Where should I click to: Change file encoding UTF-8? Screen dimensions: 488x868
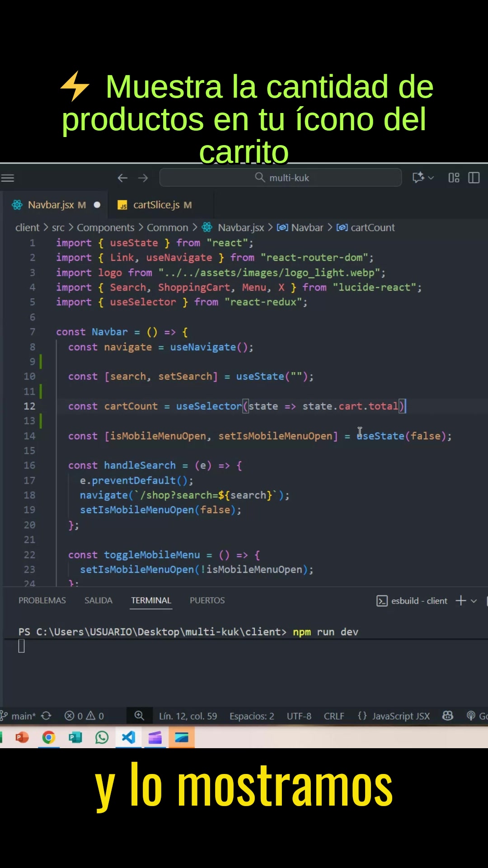[299, 716]
